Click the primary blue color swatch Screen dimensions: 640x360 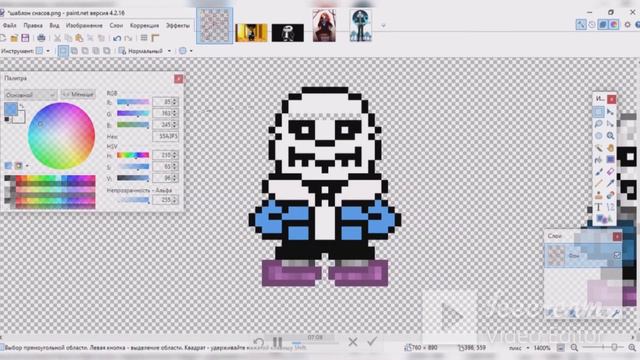(x=10, y=109)
